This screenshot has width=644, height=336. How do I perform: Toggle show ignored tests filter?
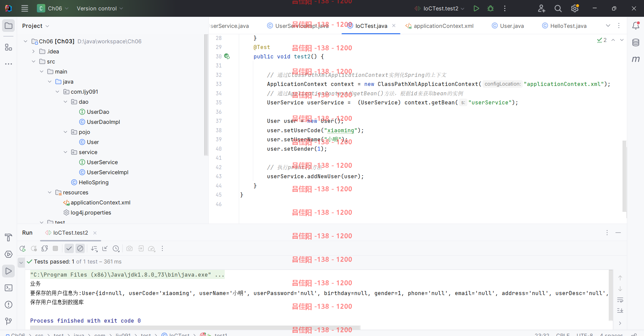tap(80, 249)
